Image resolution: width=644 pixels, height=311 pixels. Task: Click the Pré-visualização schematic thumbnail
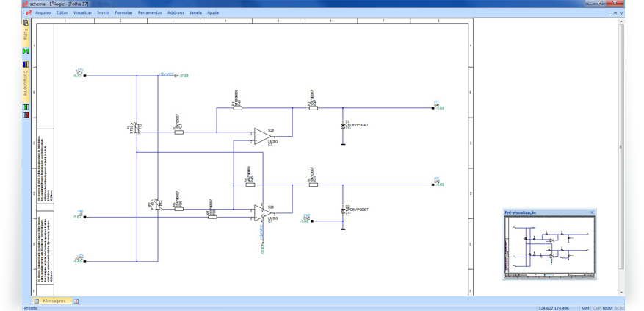tap(549, 247)
